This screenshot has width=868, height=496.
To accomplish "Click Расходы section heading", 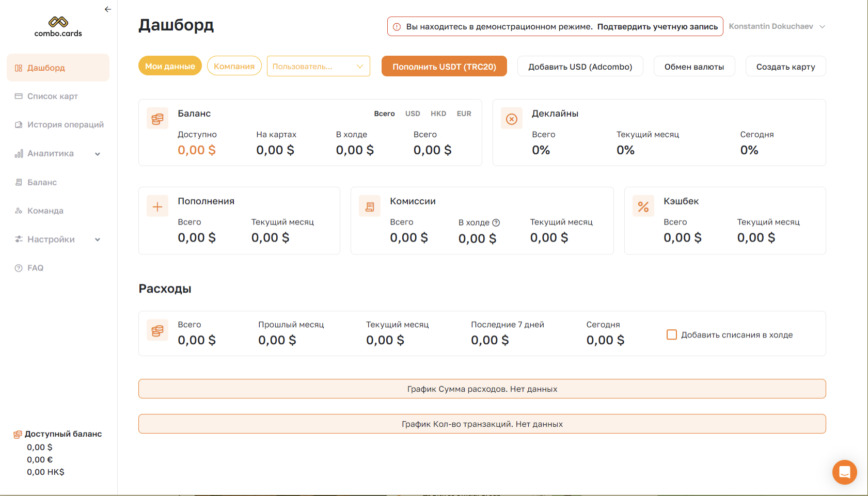I will pos(165,289).
